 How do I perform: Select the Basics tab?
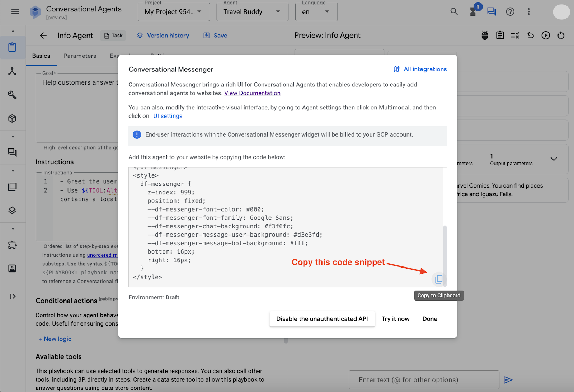41,56
